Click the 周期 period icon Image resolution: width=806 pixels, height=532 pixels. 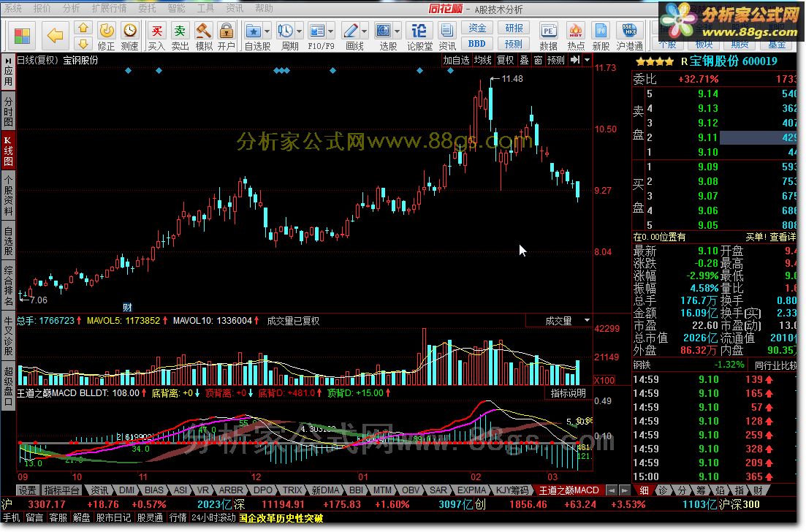(x=286, y=31)
